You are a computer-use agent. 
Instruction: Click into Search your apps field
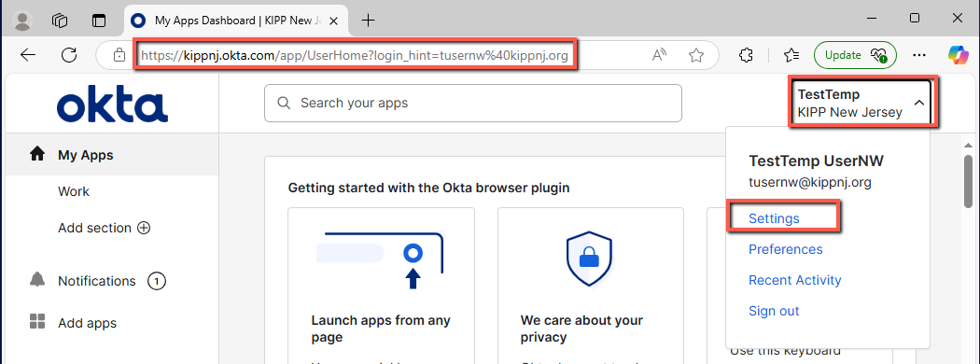[x=472, y=103]
